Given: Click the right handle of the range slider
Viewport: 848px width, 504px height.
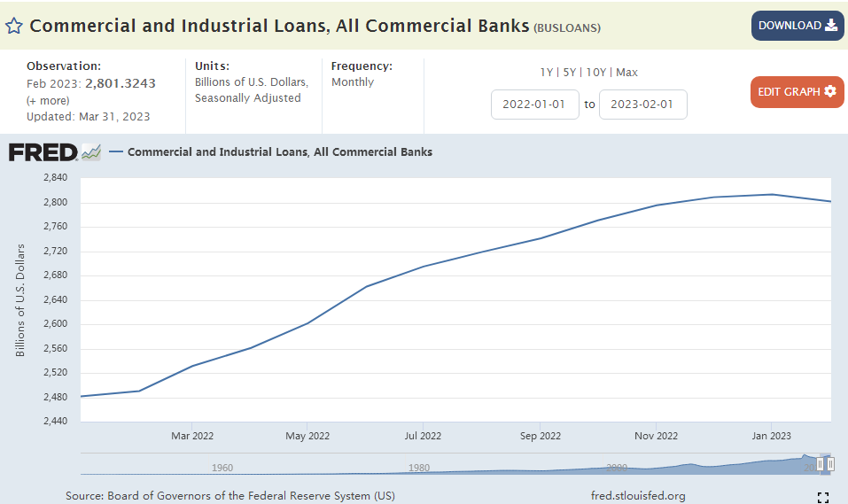Looking at the screenshot, I should coord(830,463).
